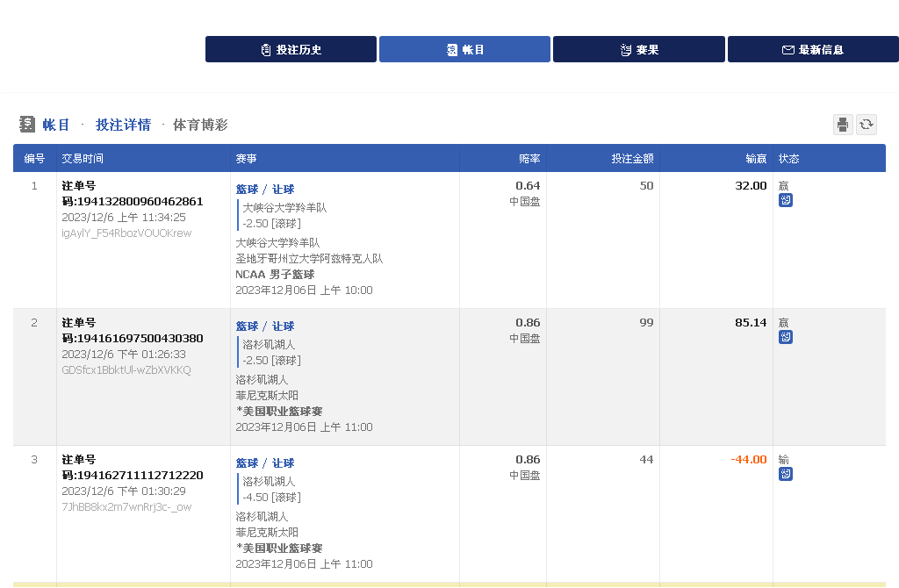Open the 赛果 results tab

pyautogui.click(x=639, y=49)
